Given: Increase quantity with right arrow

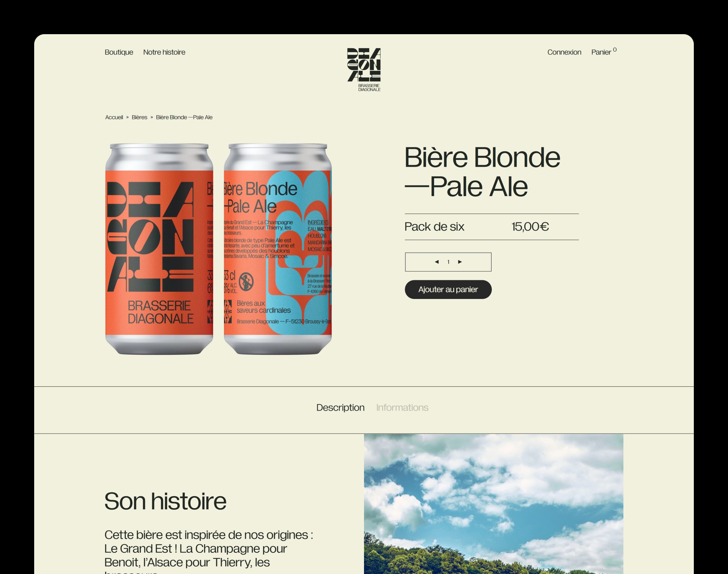Looking at the screenshot, I should click(x=460, y=262).
